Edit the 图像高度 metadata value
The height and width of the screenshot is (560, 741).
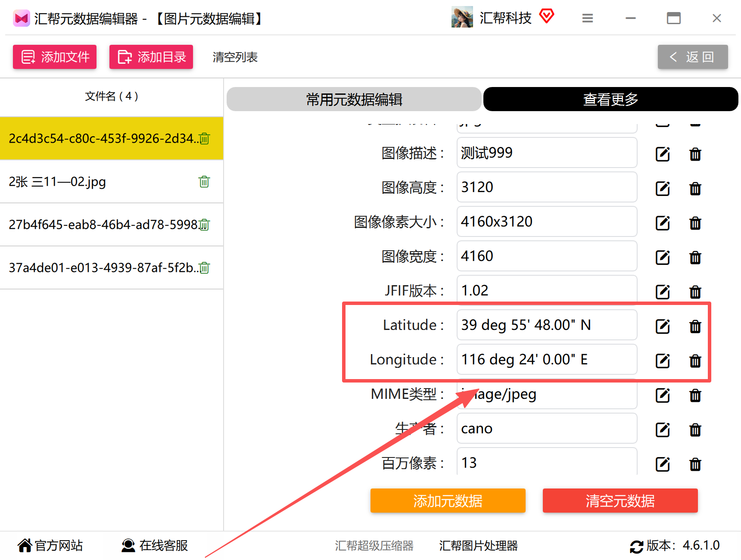(x=663, y=188)
